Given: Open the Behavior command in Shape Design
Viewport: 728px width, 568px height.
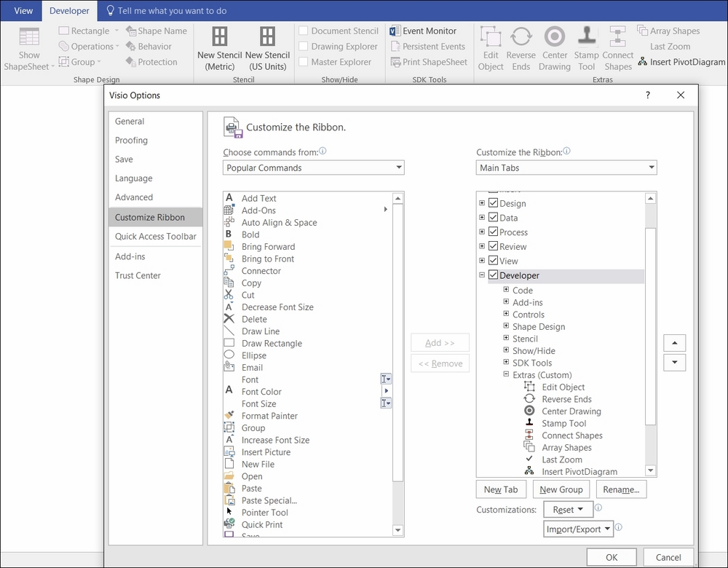Looking at the screenshot, I should pyautogui.click(x=149, y=47).
